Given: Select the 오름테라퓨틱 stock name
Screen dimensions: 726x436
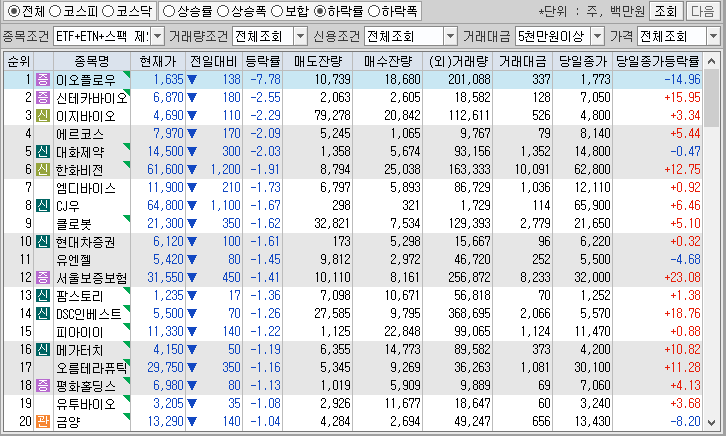Looking at the screenshot, I should click(x=92, y=367).
